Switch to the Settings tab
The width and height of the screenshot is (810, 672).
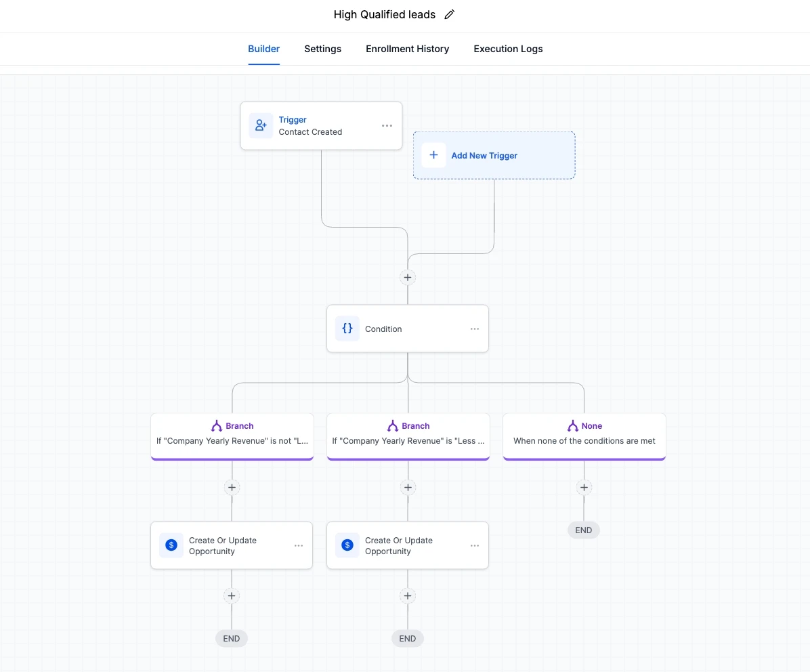(323, 49)
